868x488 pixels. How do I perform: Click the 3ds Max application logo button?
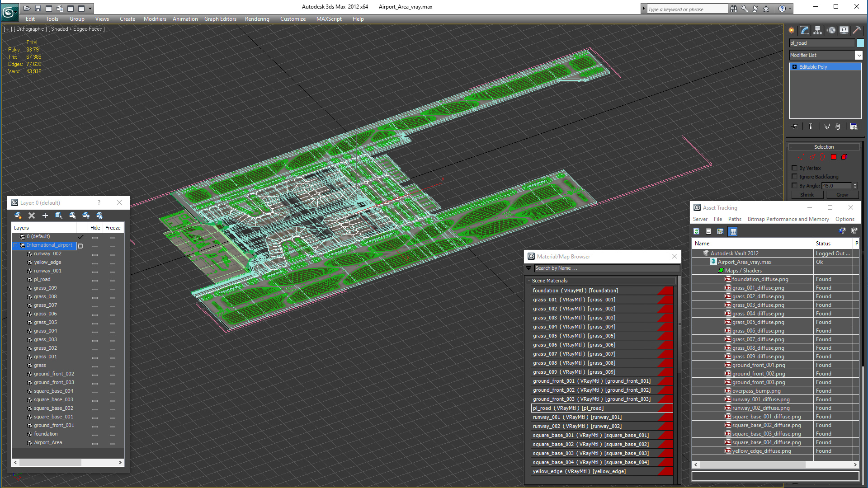pos(9,11)
